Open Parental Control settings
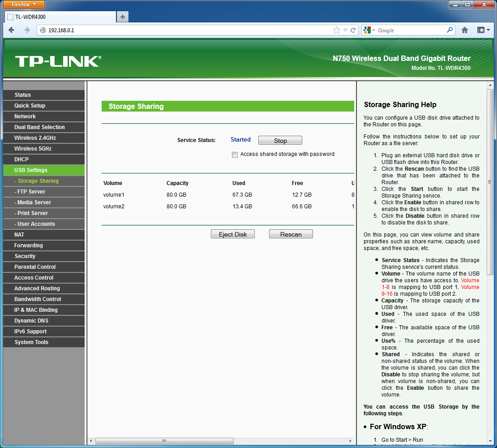Image resolution: width=497 pixels, height=448 pixels. pyautogui.click(x=44, y=267)
